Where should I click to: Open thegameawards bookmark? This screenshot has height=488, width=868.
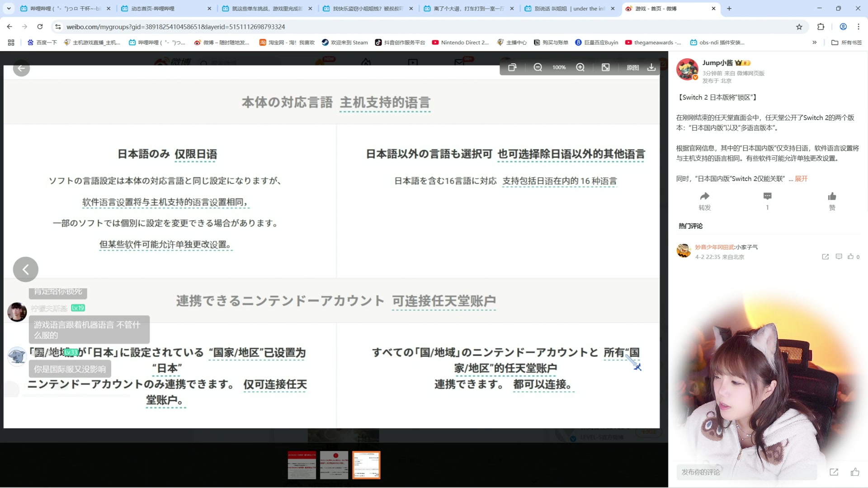[x=653, y=42]
